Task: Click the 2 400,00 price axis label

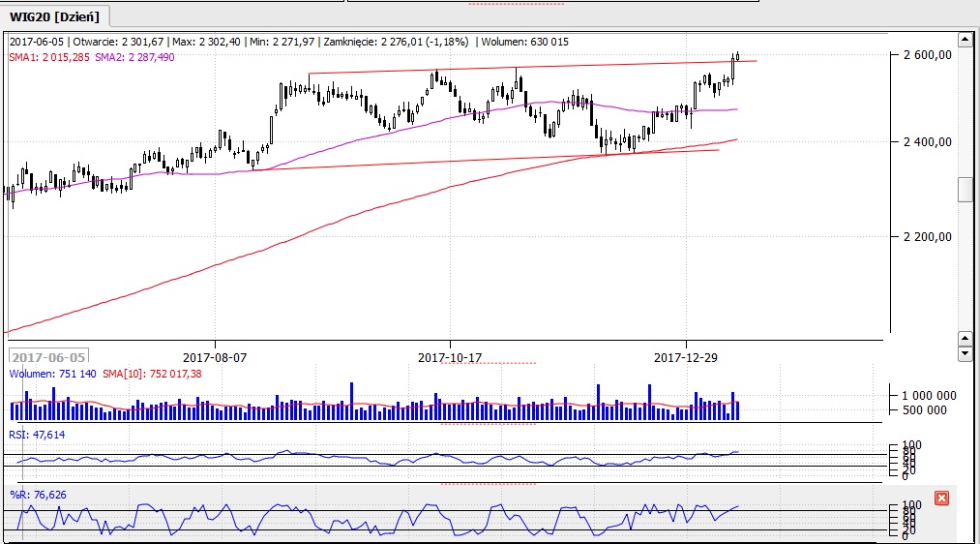Action: point(928,142)
